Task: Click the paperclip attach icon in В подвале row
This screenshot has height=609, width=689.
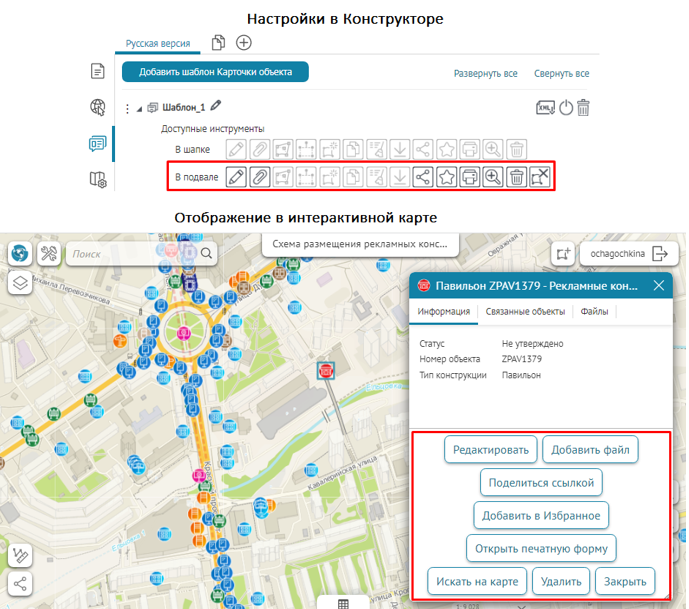Action: coord(259,177)
